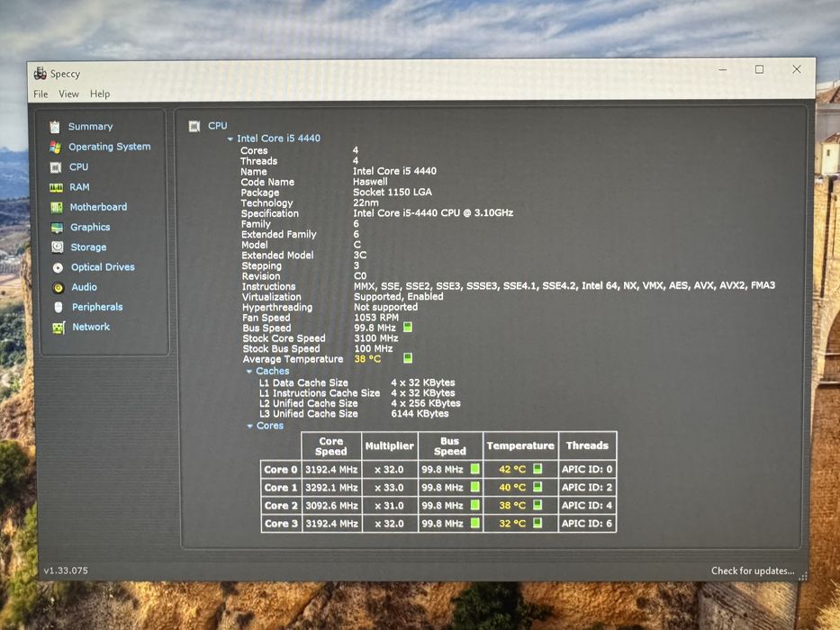Click the version number v1.33.075
Screen dimensions: 840x630
[x=66, y=571]
